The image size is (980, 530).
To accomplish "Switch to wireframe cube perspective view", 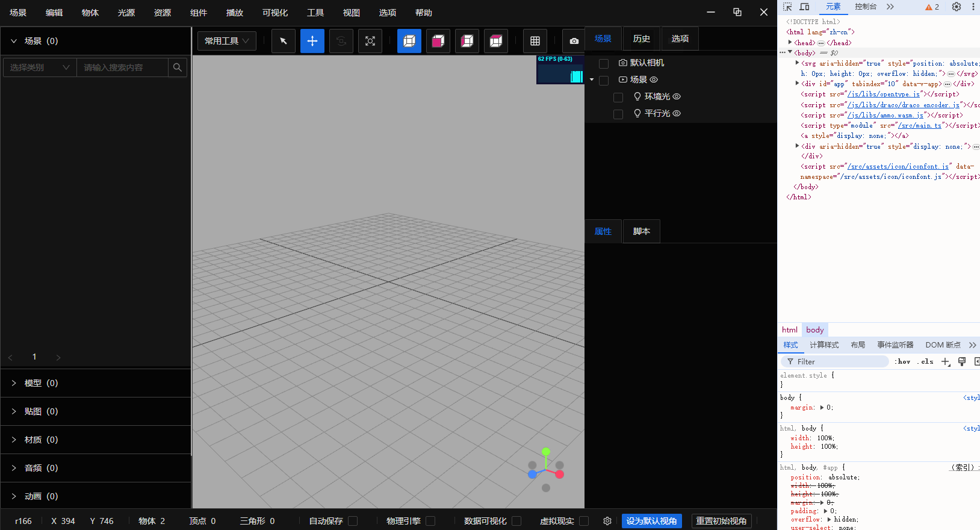I will (409, 41).
